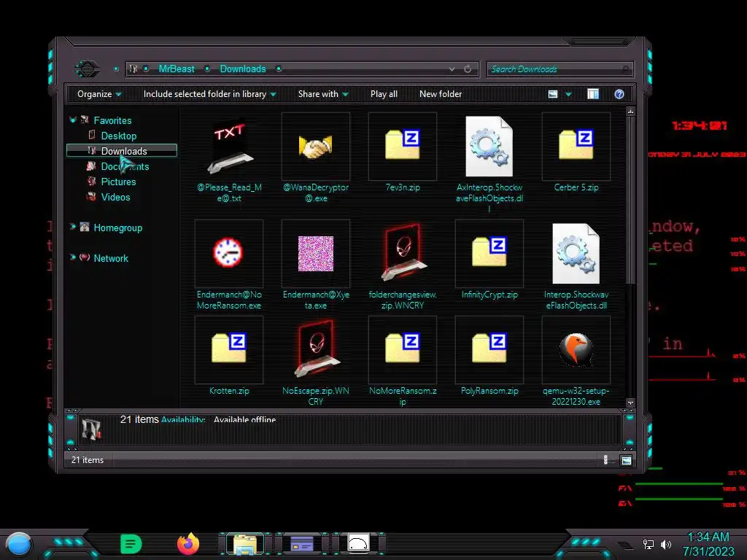This screenshot has width=747, height=560.
Task: Select Desktop under Favorites
Action: click(x=119, y=136)
